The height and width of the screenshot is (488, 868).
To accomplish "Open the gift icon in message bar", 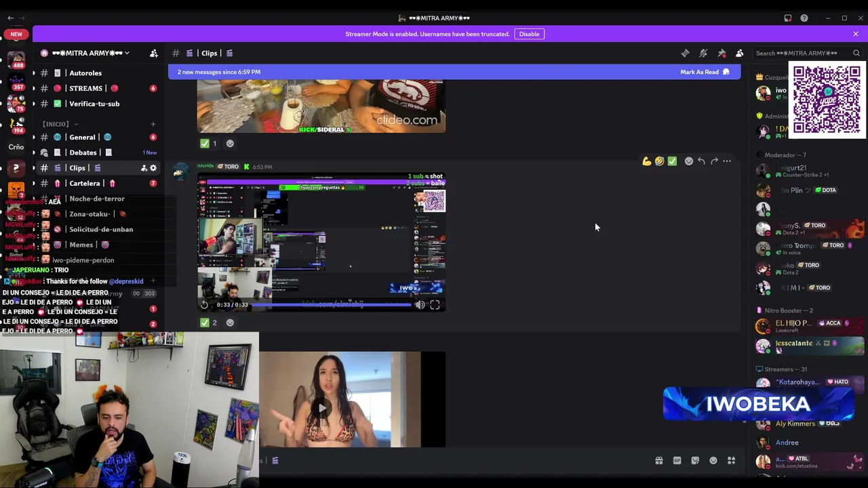I will pos(659,461).
